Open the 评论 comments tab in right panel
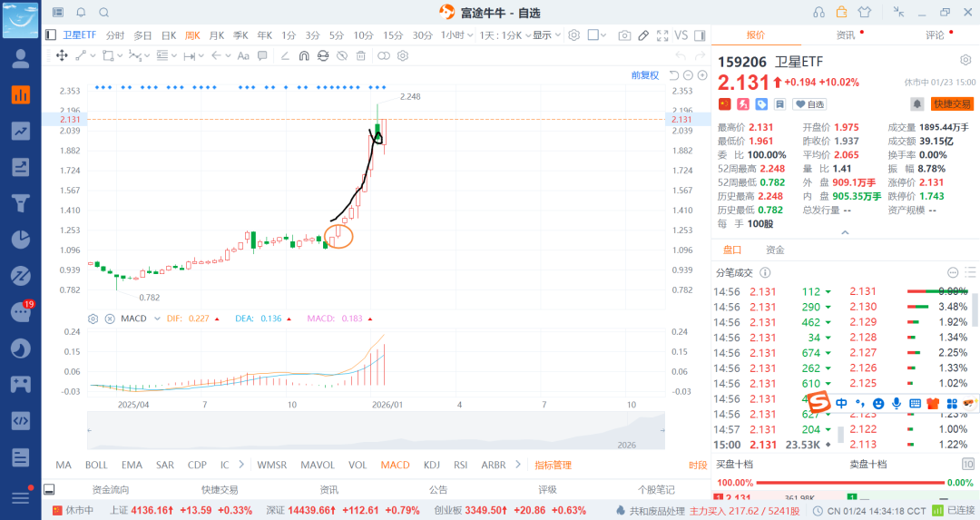 (935, 35)
